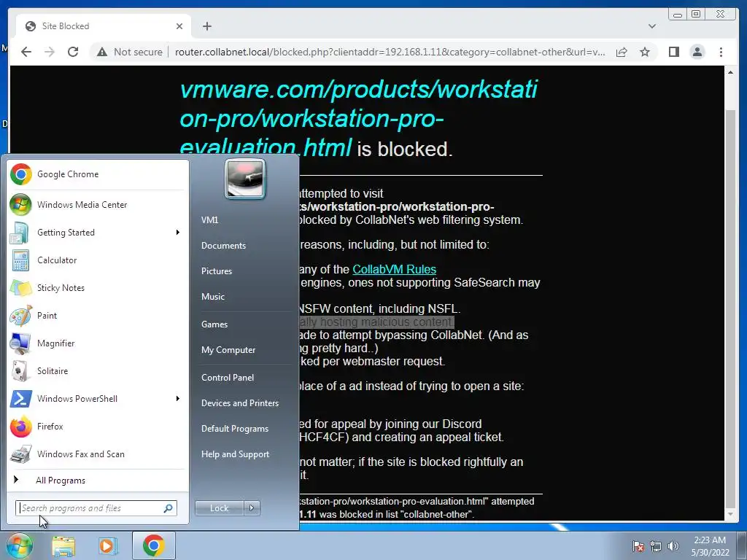This screenshot has height=560, width=747.
Task: Open Sticky Notes
Action: (x=97, y=287)
